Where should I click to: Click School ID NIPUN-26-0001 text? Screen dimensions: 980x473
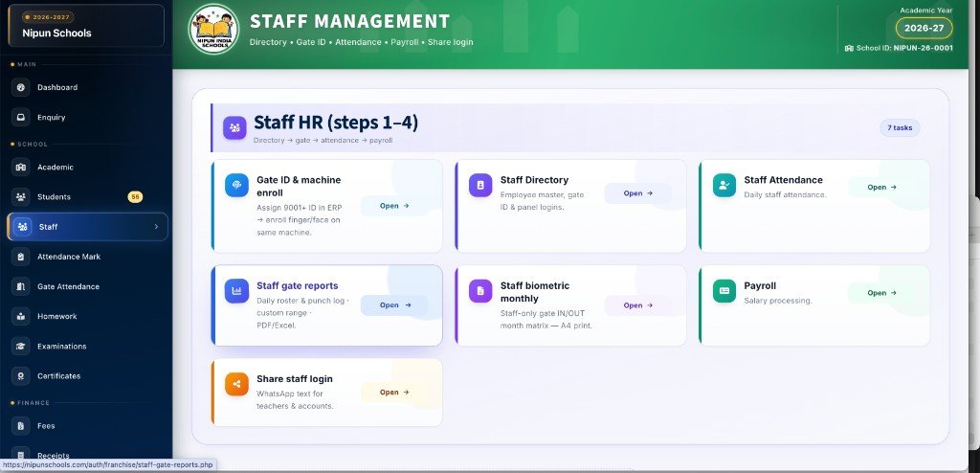(x=904, y=48)
